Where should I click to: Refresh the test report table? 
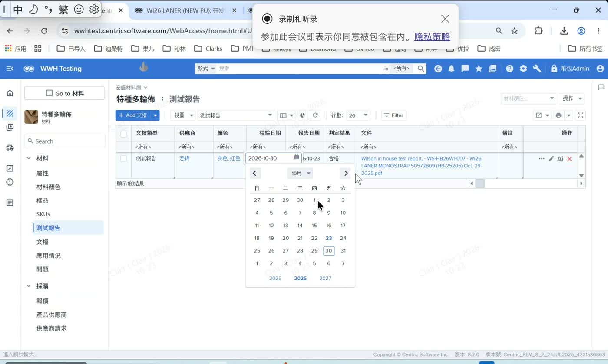[x=315, y=115]
